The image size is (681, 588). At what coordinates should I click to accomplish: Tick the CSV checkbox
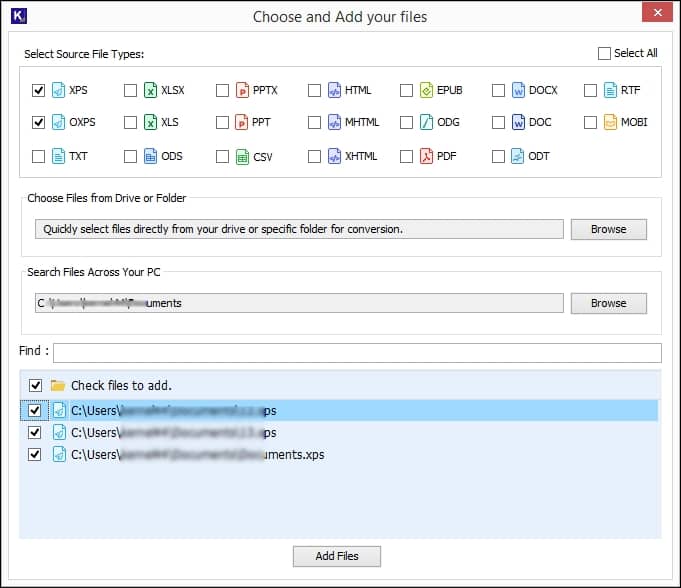[x=222, y=156]
